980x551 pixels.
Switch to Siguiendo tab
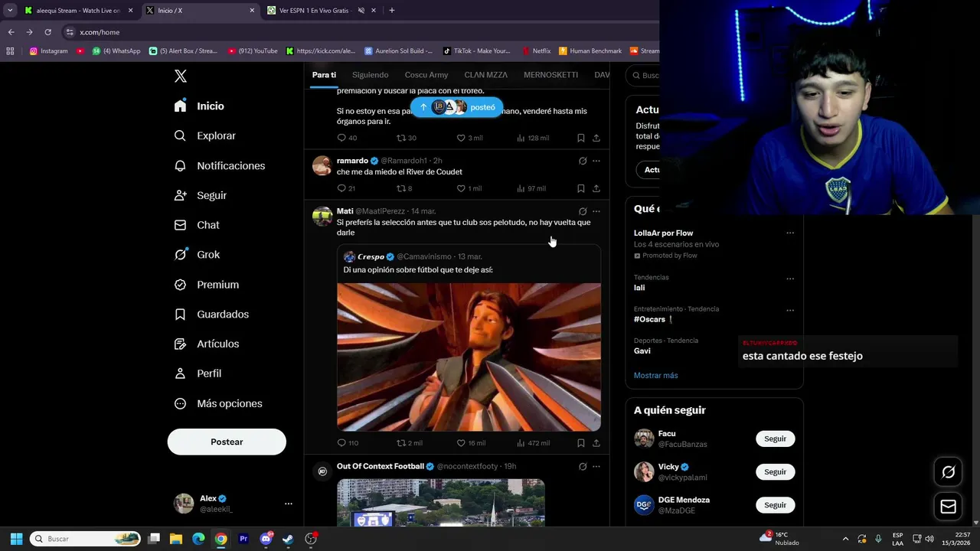(x=370, y=75)
